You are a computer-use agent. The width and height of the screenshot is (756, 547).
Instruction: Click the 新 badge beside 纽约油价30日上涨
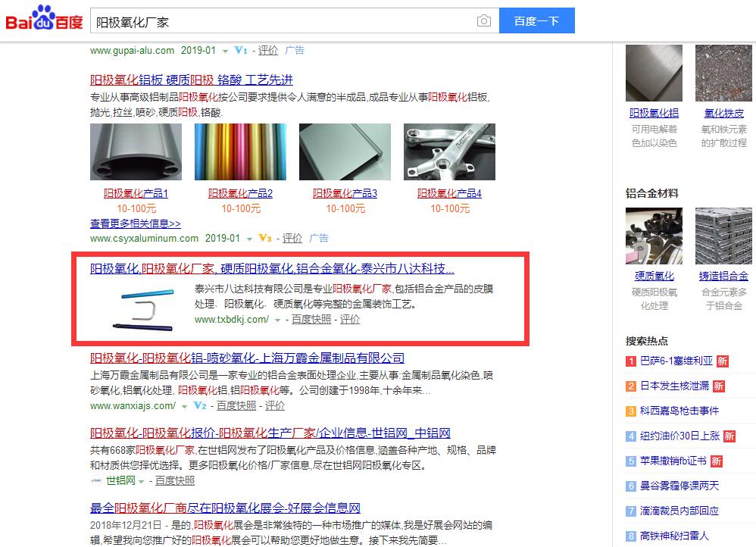click(x=729, y=436)
